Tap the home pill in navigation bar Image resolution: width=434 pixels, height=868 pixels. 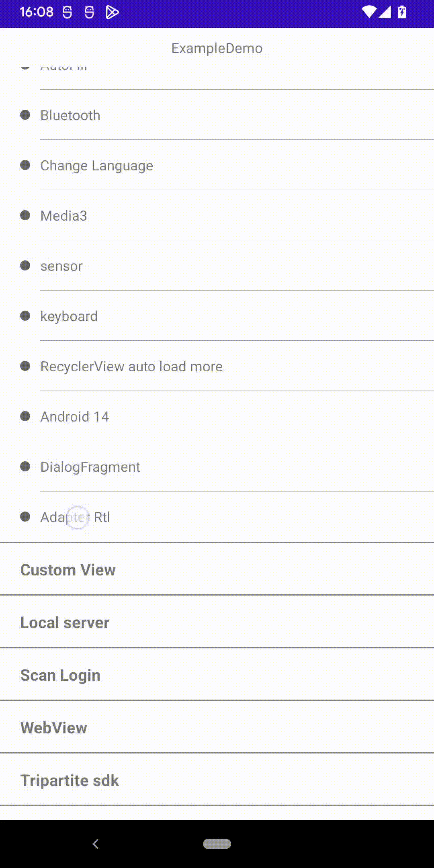point(217,844)
